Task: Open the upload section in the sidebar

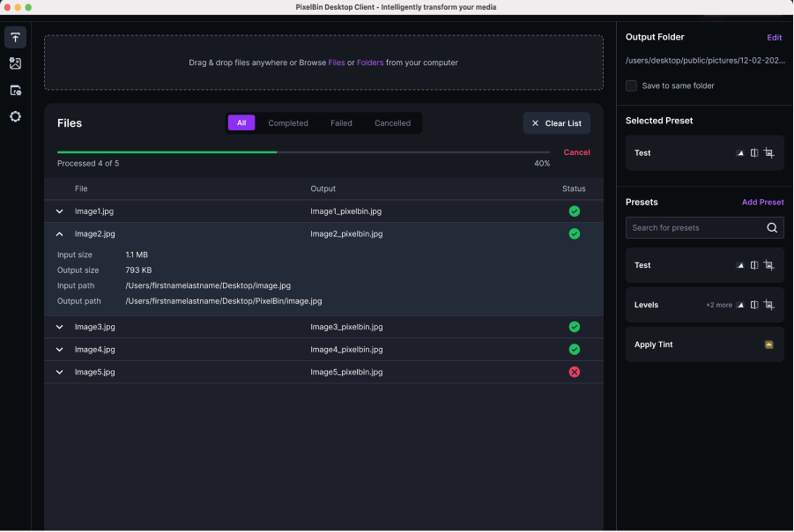Action: pyautogui.click(x=15, y=37)
